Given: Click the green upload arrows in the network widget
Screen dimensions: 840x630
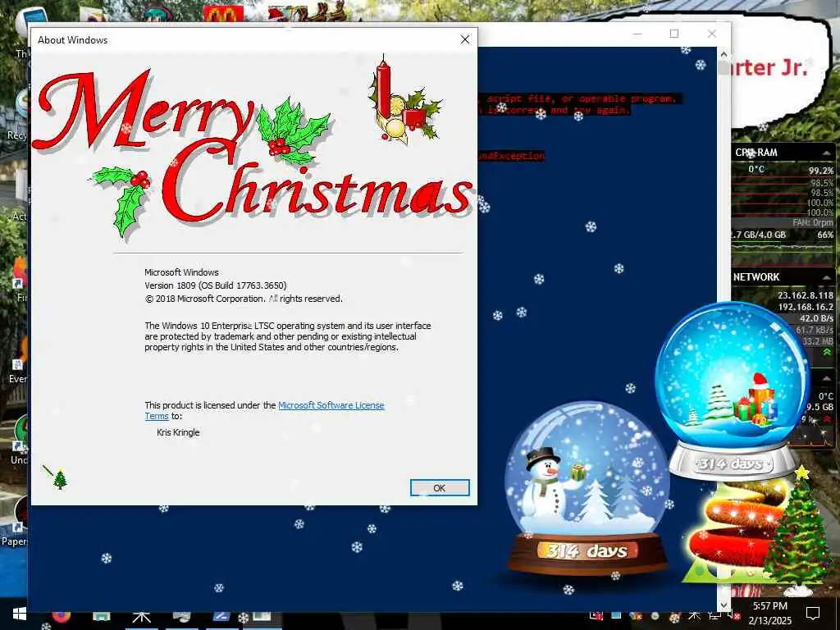Looking at the screenshot, I should pos(827,352).
